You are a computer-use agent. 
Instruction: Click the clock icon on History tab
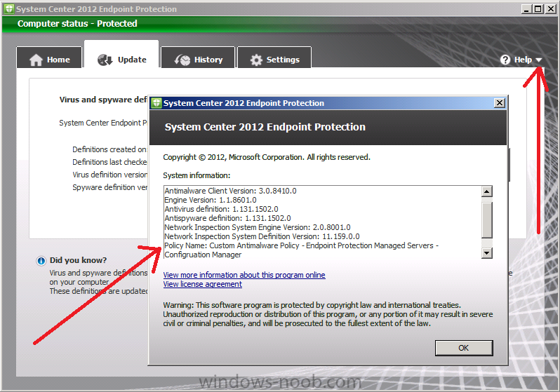tap(182, 60)
